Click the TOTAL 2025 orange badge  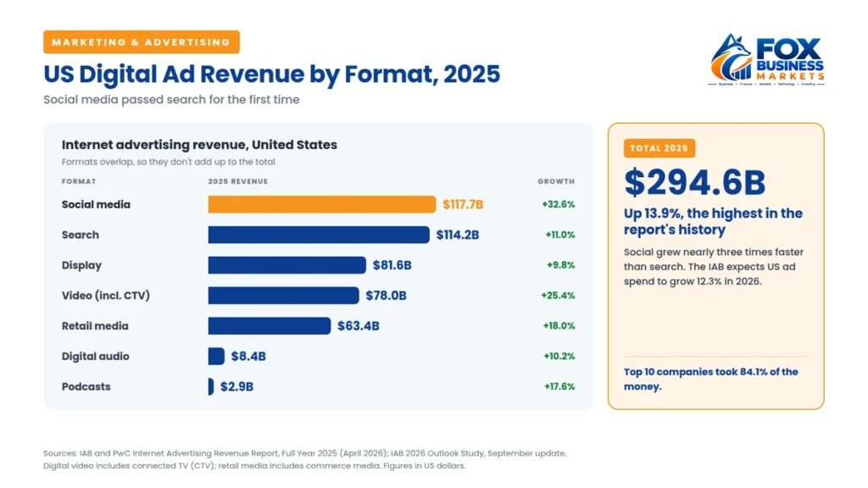pyautogui.click(x=659, y=148)
